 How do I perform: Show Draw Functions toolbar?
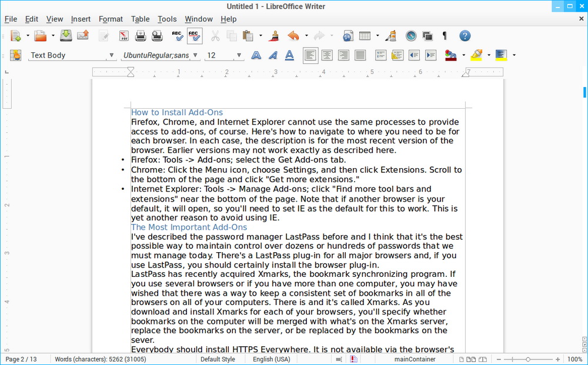tap(391, 36)
